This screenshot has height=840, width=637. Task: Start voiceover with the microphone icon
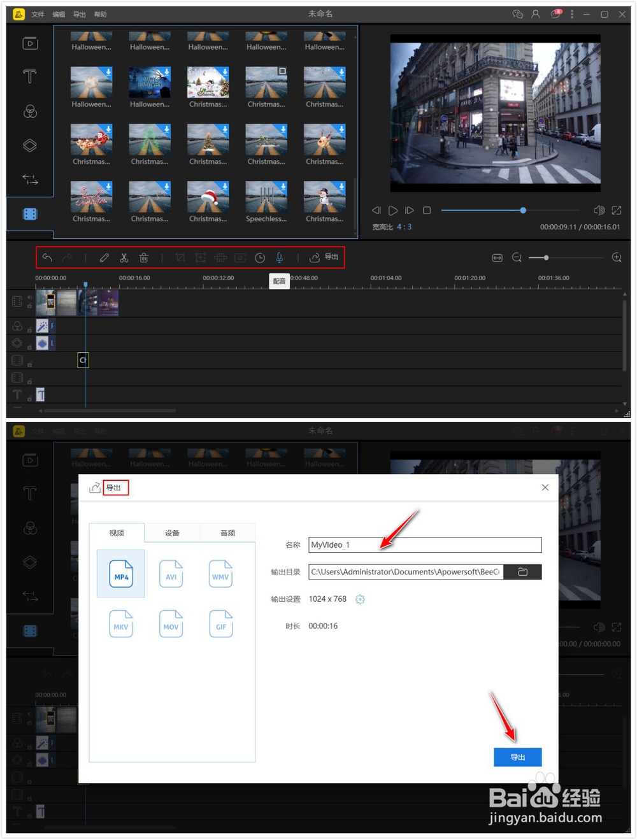pyautogui.click(x=279, y=257)
